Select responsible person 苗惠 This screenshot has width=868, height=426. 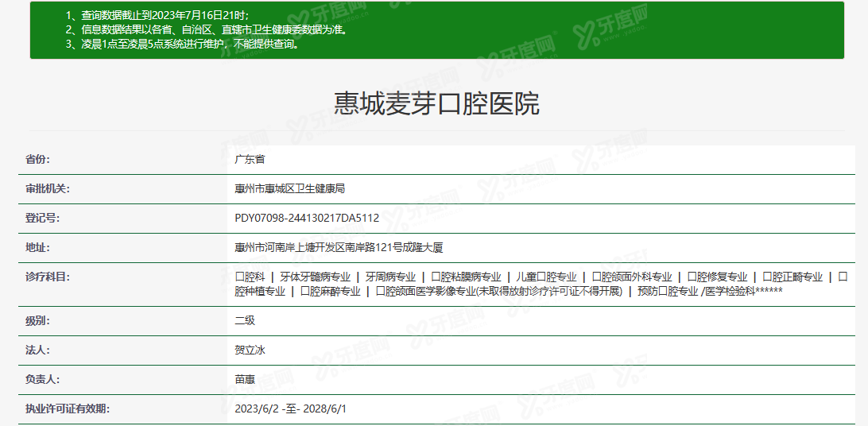(x=245, y=380)
